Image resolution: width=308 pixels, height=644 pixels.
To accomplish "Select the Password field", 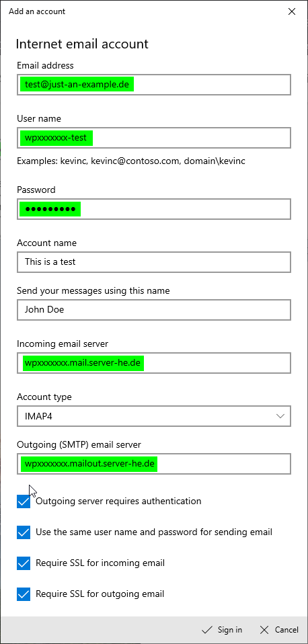I will tap(154, 208).
